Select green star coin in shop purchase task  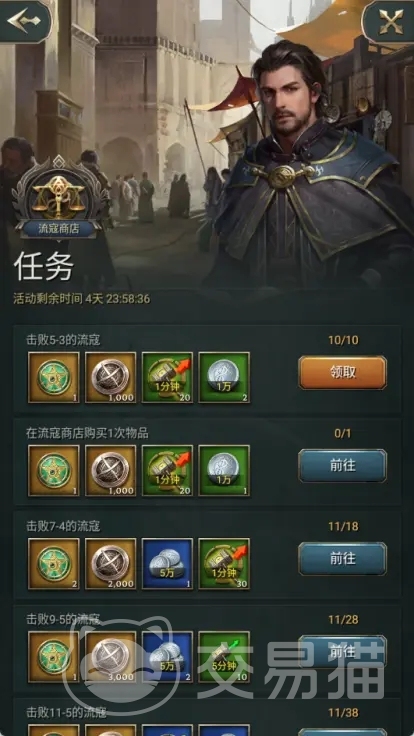54,470
